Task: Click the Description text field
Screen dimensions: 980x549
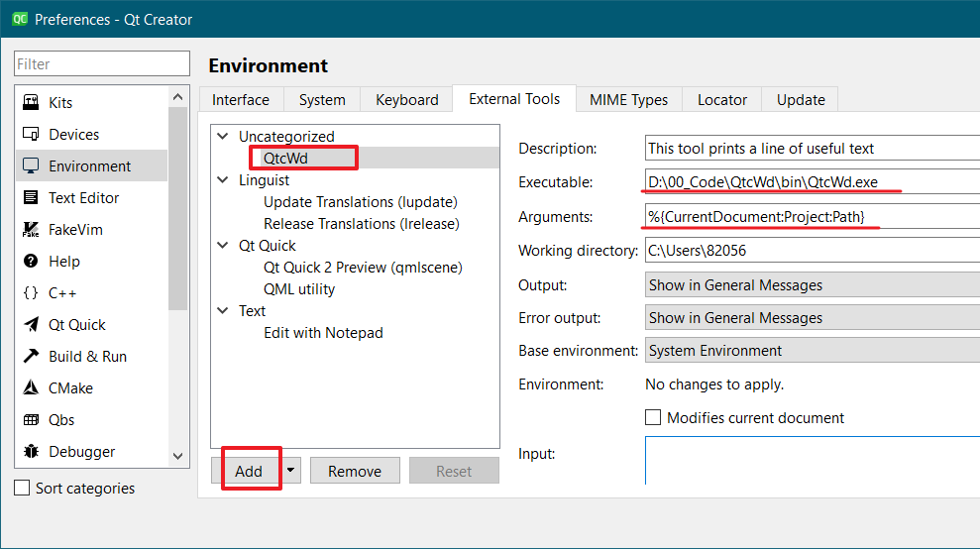Action: [x=812, y=149]
